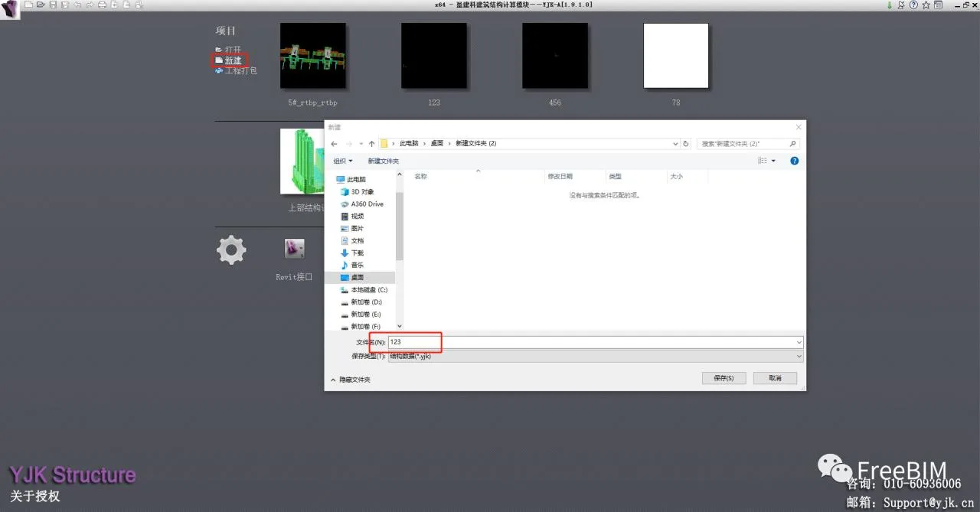
Task: Click 新建文件夹 in the dialog toolbar
Action: [383, 161]
